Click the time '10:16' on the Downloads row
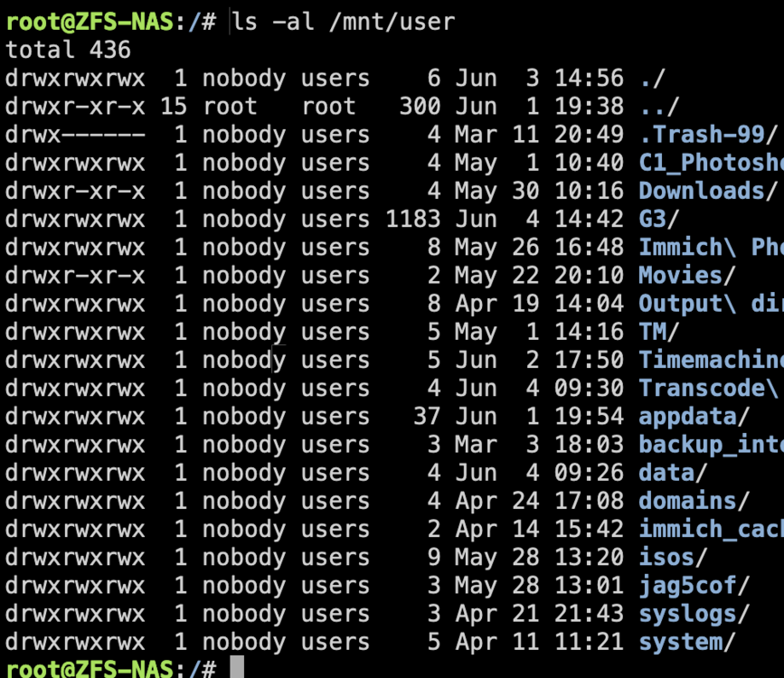Viewport: 784px width, 678px height. 590,191
